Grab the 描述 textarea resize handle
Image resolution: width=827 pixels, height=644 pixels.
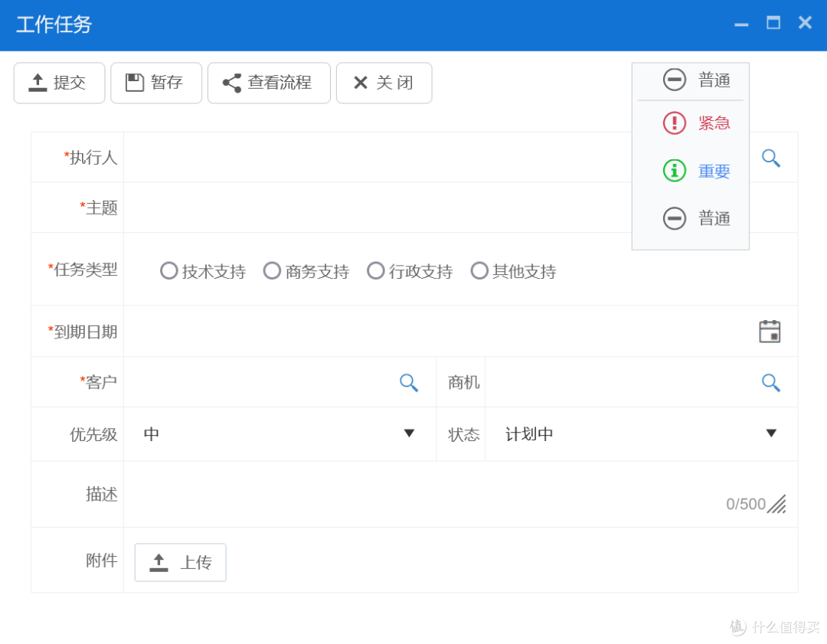776,504
